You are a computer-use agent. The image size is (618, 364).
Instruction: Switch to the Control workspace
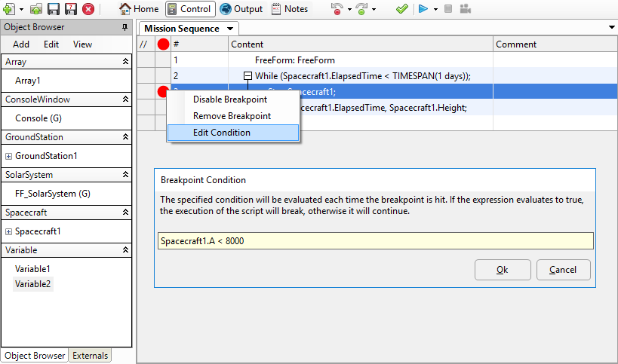[x=190, y=8]
